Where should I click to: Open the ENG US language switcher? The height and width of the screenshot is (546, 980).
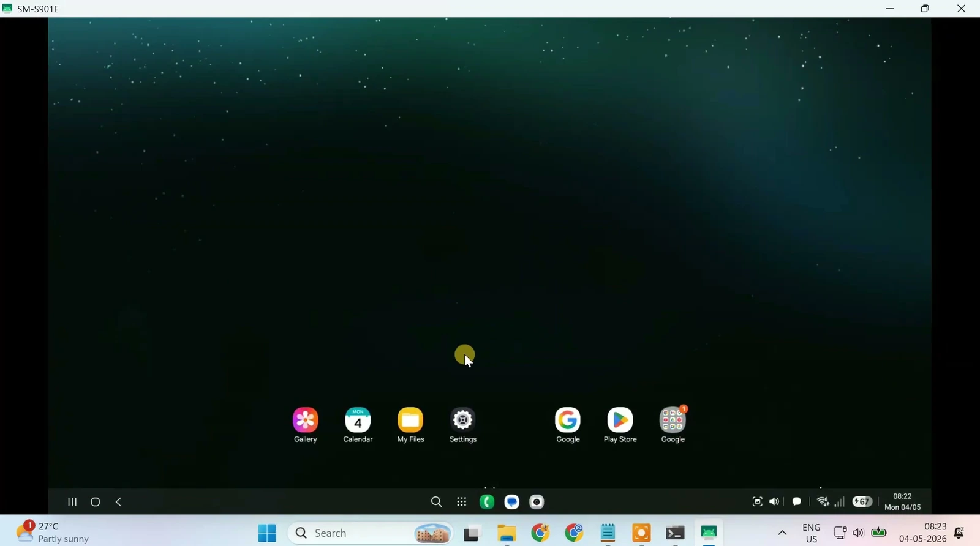click(812, 533)
